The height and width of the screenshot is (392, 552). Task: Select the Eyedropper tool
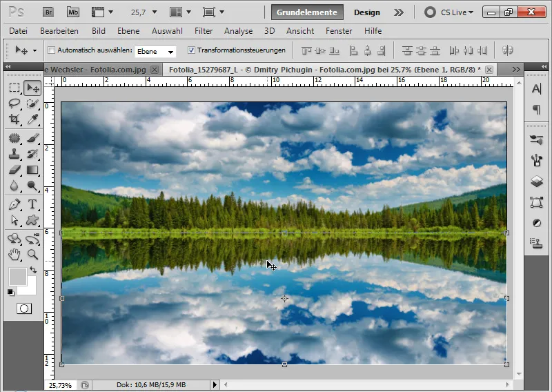32,119
